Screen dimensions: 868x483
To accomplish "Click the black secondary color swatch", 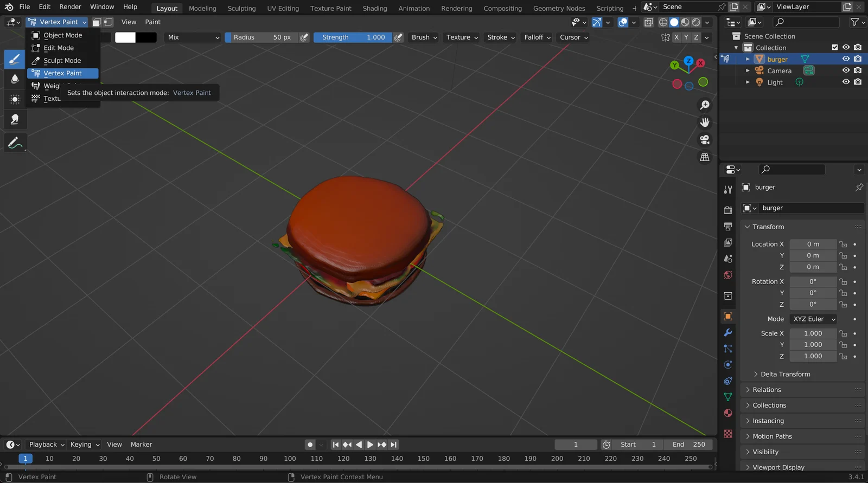I will tap(146, 37).
